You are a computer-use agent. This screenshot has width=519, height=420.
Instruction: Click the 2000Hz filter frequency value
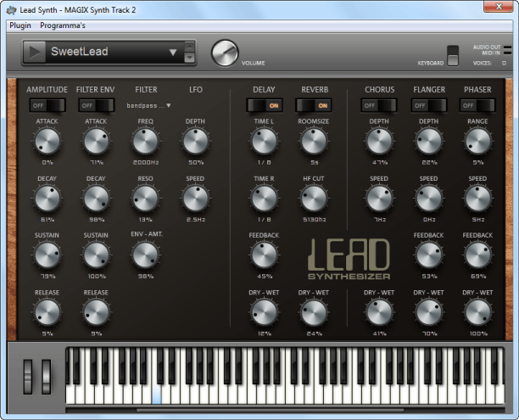146,162
